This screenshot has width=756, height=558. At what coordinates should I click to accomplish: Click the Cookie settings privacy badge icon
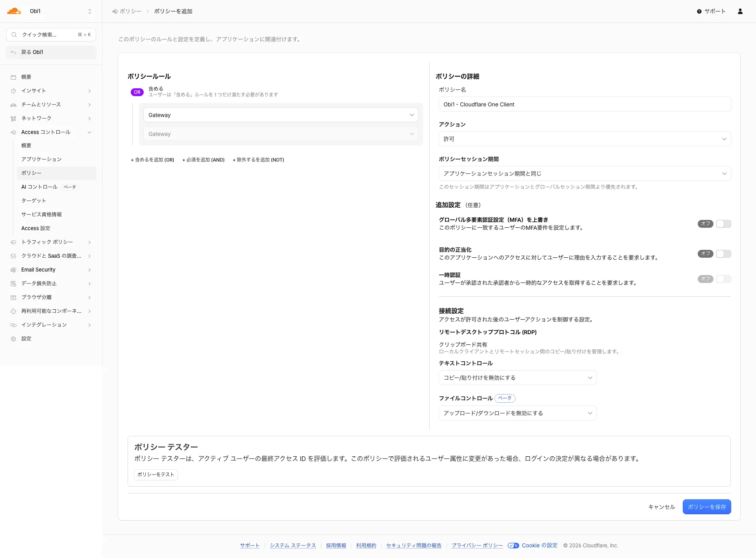click(513, 546)
